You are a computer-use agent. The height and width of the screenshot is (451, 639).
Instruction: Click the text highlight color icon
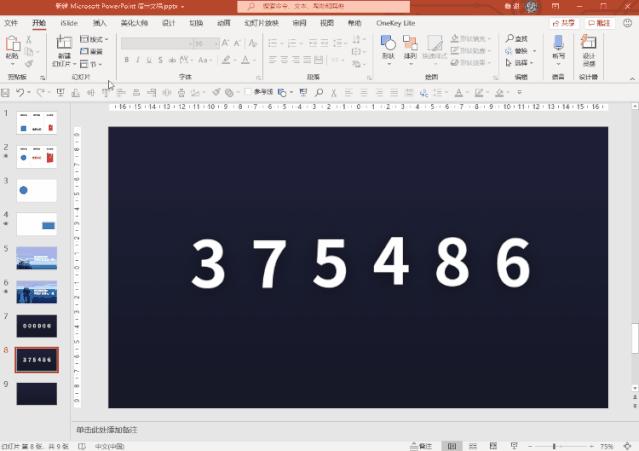pos(226,60)
